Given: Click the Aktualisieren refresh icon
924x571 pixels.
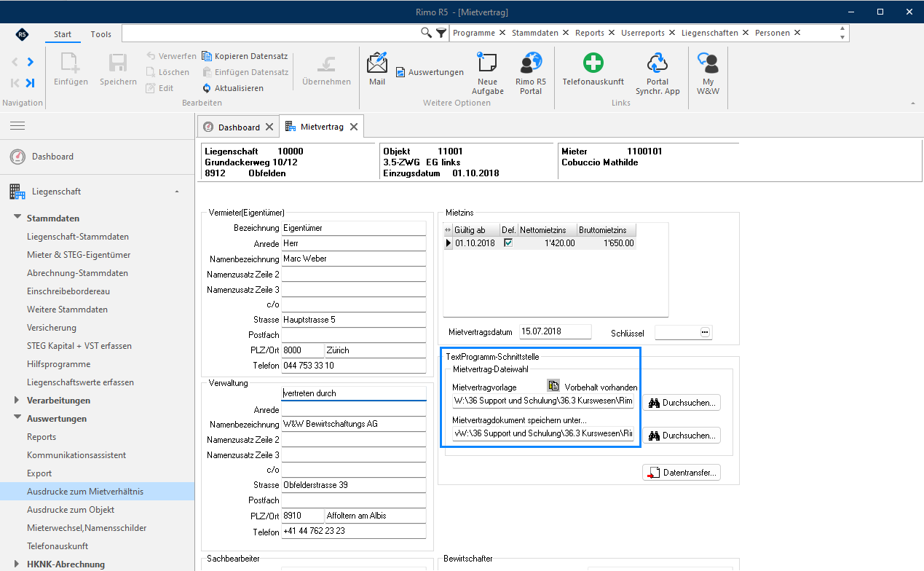Looking at the screenshot, I should pyautogui.click(x=207, y=88).
